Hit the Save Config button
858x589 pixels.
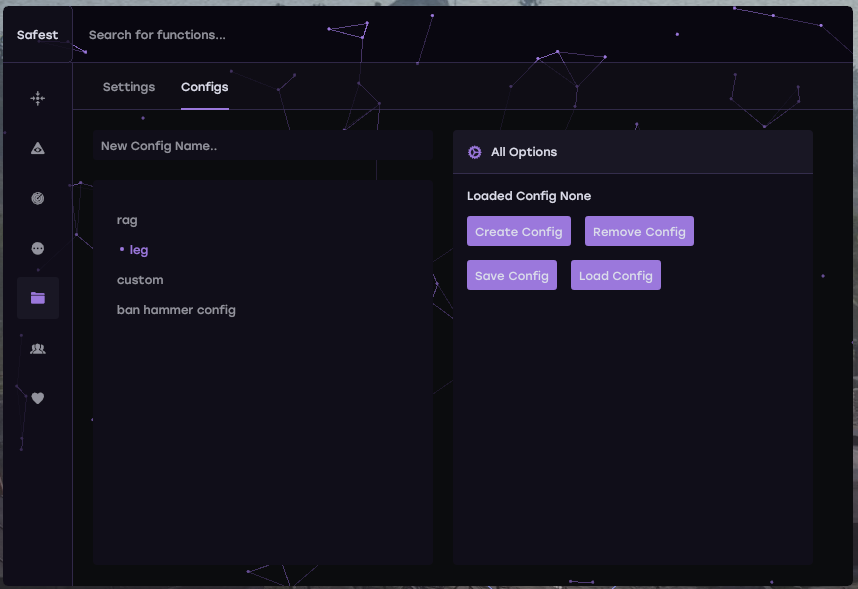click(512, 276)
